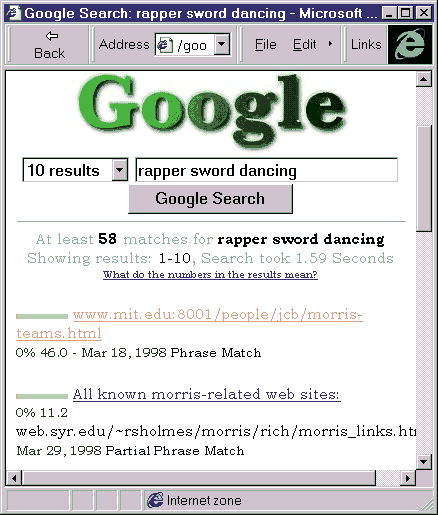Click the vertical scrollbar down arrow
The image size is (438, 515).
(424, 462)
